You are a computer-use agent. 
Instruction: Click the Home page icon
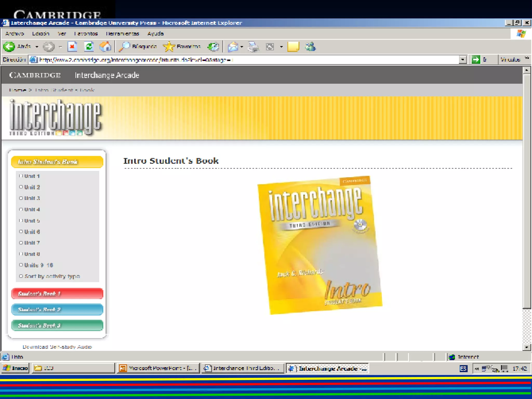pyautogui.click(x=105, y=47)
